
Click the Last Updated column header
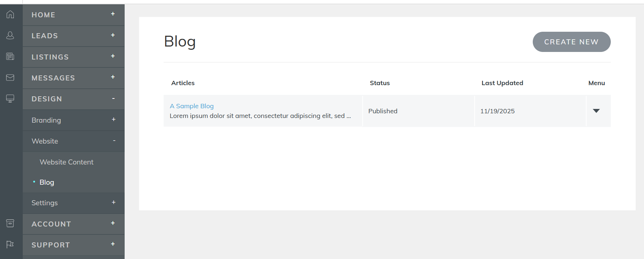(502, 83)
